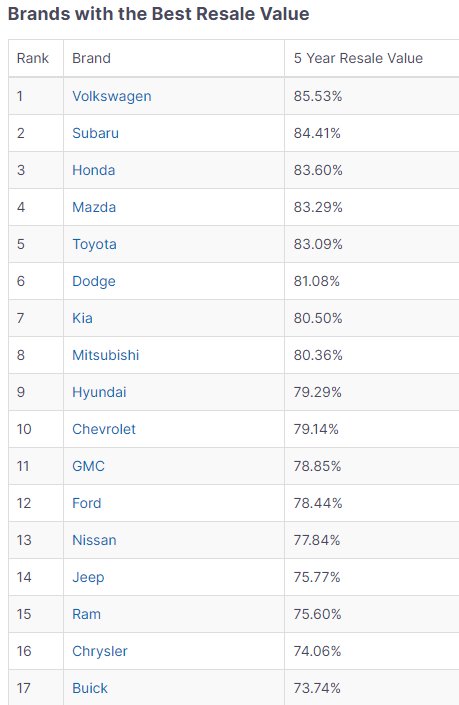The height and width of the screenshot is (705, 459).
Task: Select the Buick link
Action: (90, 688)
